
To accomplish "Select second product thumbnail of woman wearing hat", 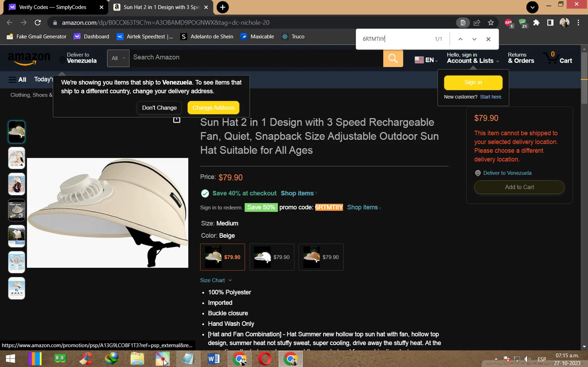I will tap(16, 158).
